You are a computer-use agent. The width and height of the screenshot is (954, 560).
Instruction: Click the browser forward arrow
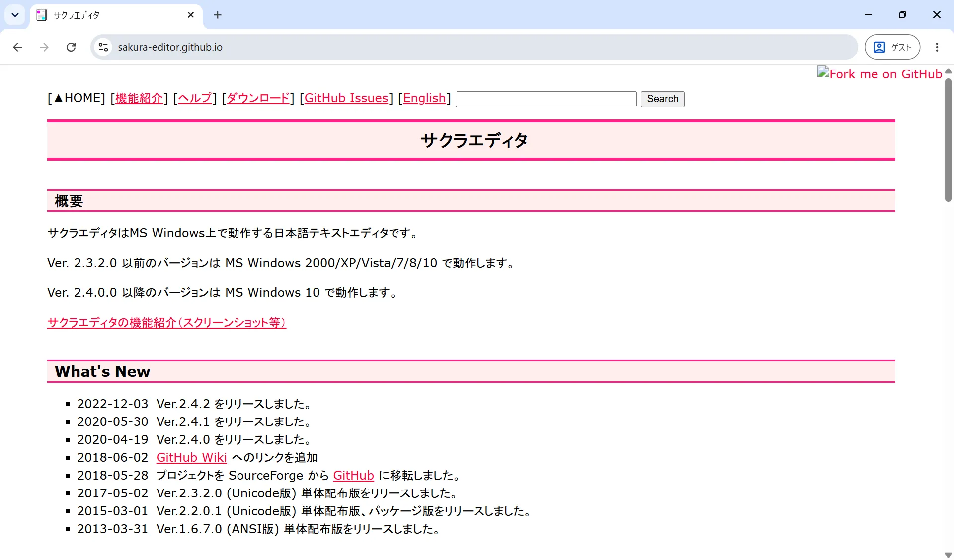(44, 47)
